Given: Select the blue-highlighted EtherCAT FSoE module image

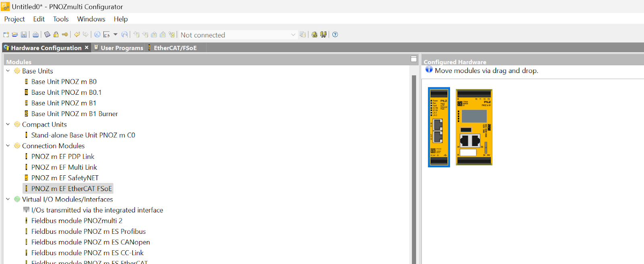Looking at the screenshot, I should click(439, 127).
